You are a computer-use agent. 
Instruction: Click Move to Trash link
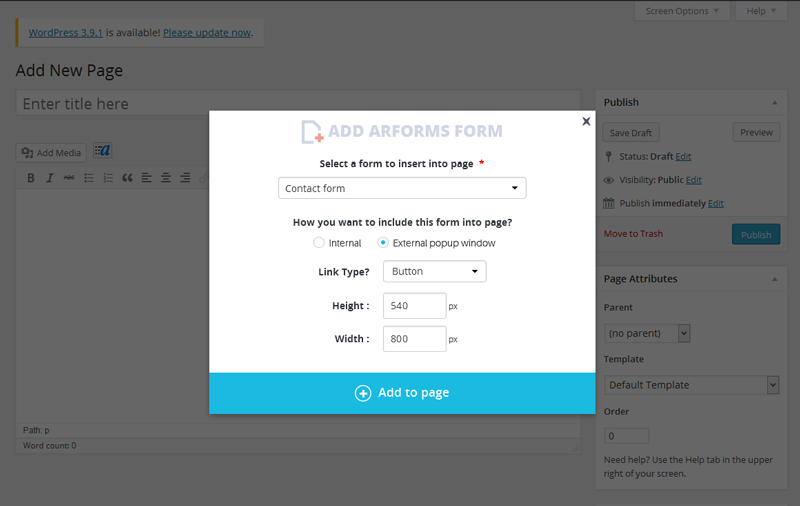pyautogui.click(x=633, y=234)
